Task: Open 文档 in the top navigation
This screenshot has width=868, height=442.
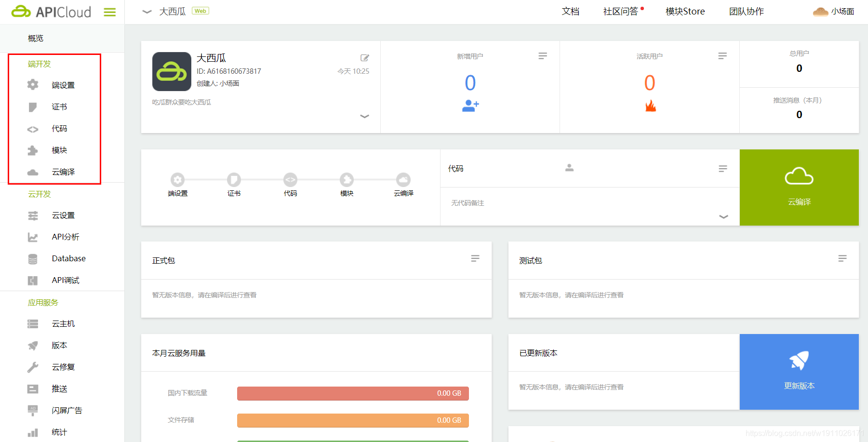Action: pos(571,12)
